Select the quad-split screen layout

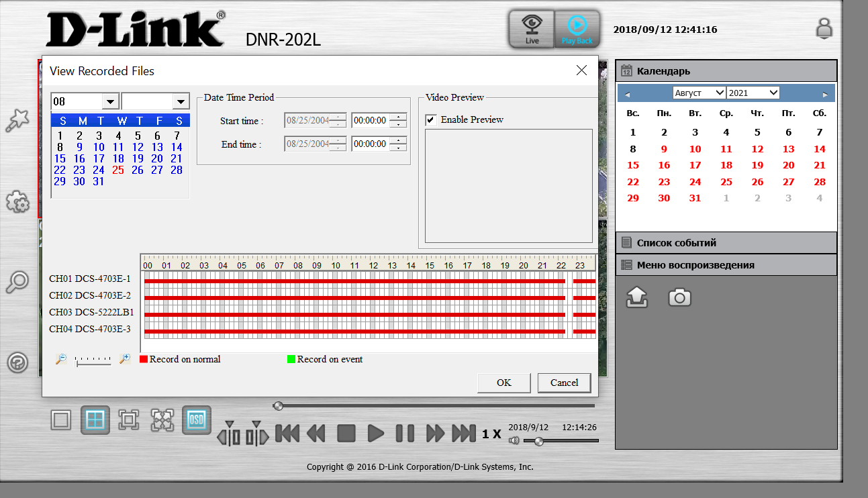tap(95, 420)
